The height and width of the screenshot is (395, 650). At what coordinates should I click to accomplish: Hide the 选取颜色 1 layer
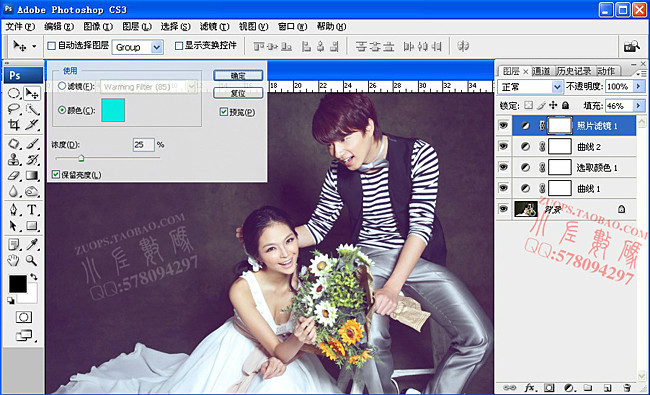pos(504,167)
